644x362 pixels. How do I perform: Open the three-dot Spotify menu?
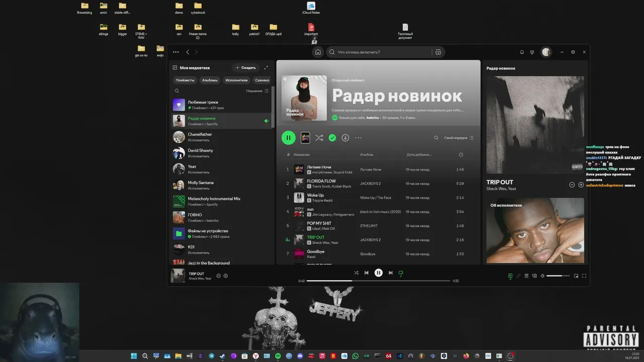click(x=176, y=52)
